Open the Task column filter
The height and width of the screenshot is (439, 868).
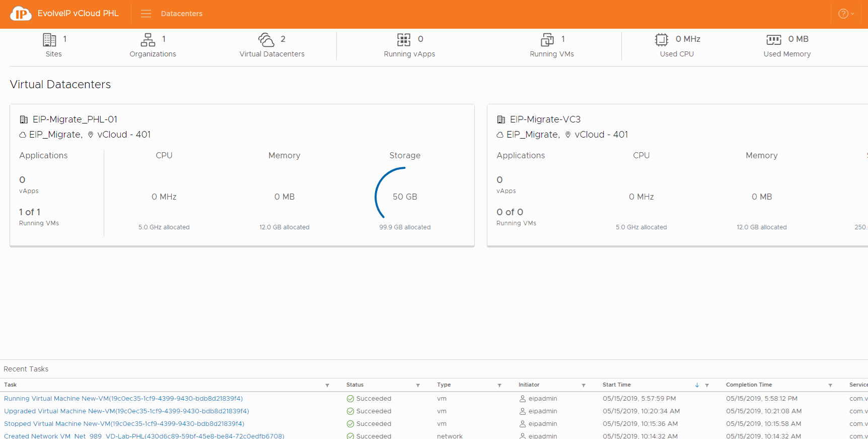click(x=327, y=386)
